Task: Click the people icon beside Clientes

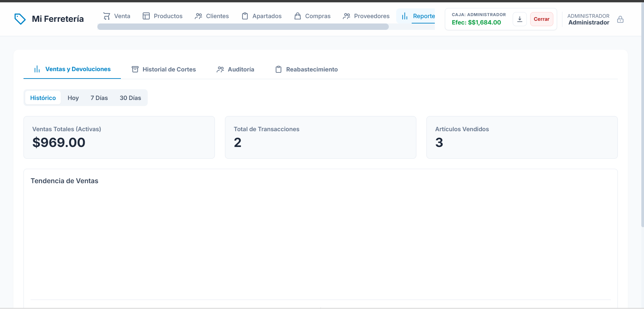Action: (198, 16)
